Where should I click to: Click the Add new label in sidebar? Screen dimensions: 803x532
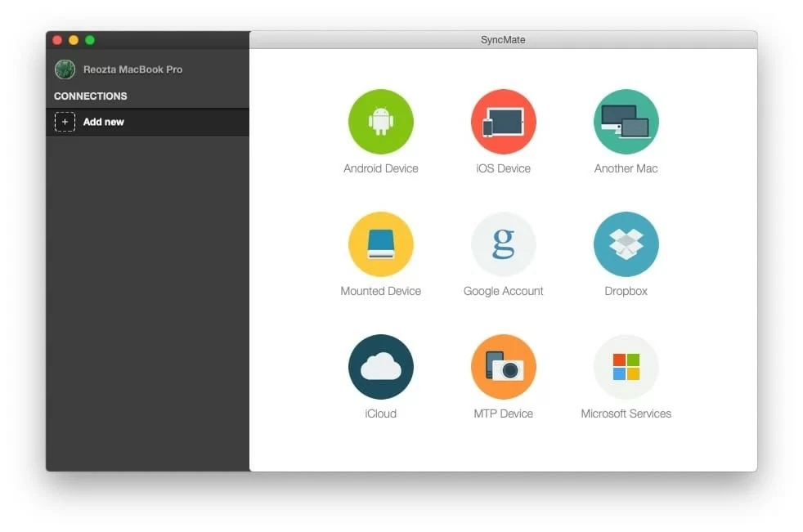coord(104,122)
